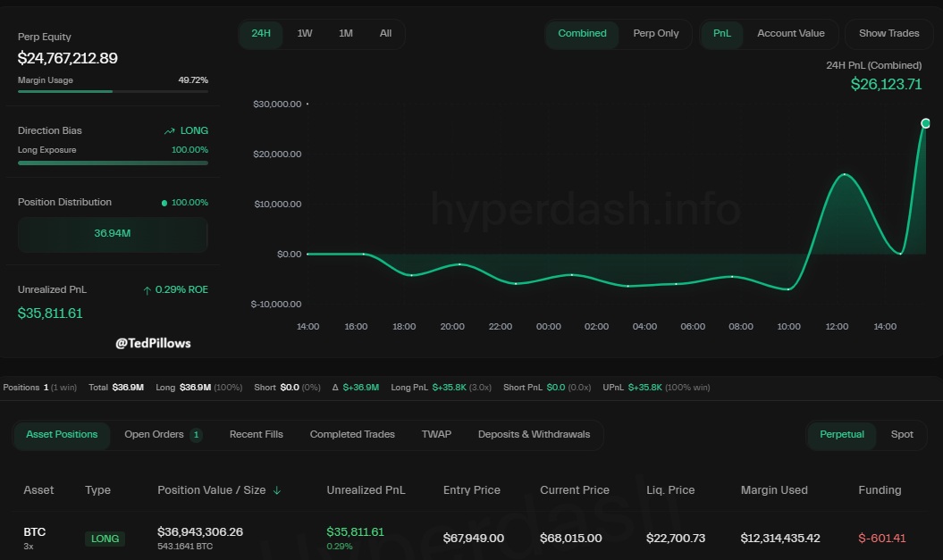Select the 24H time range
The width and height of the screenshot is (943, 560).
coord(261,34)
